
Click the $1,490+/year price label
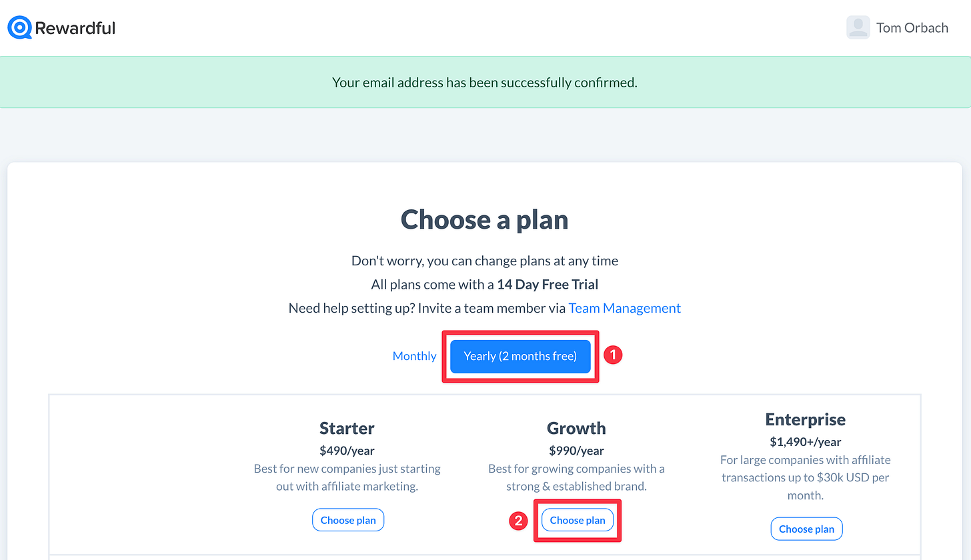[806, 442]
